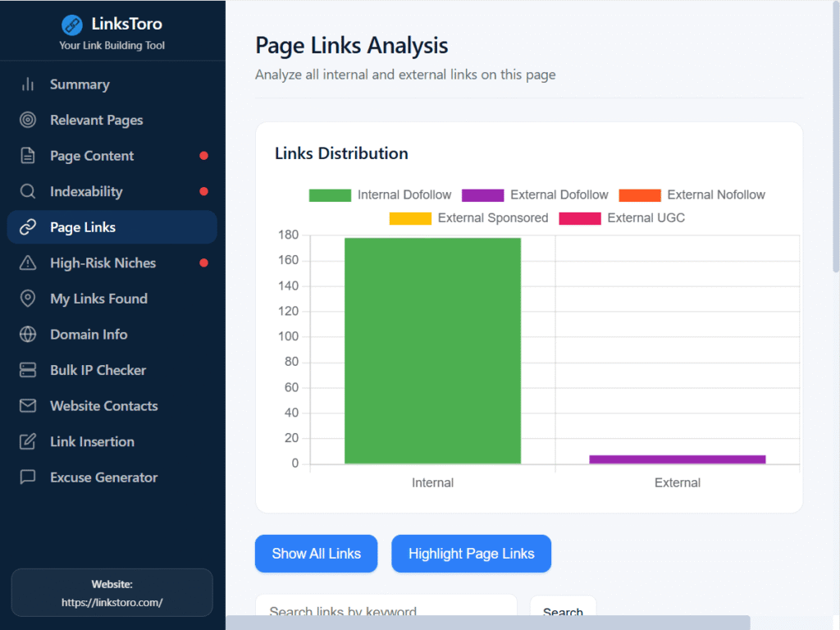
Task: Open My Links Found
Action: 112,299
